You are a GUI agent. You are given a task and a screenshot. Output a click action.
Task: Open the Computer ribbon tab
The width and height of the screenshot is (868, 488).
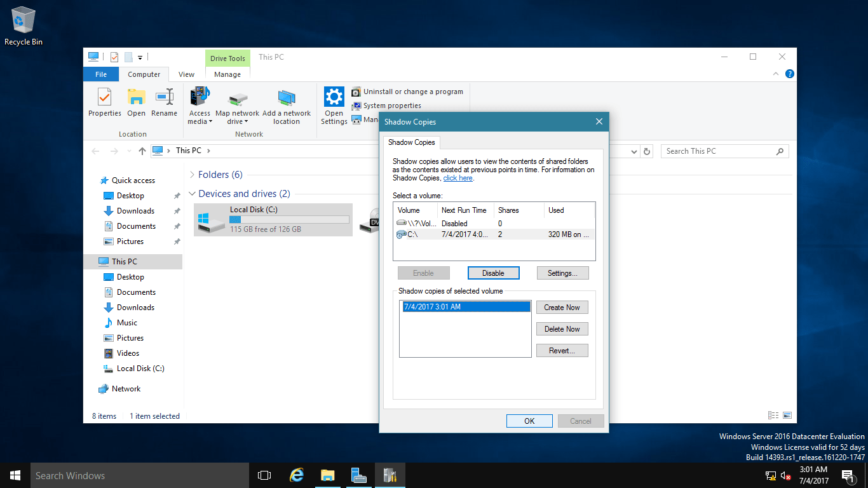coord(144,74)
